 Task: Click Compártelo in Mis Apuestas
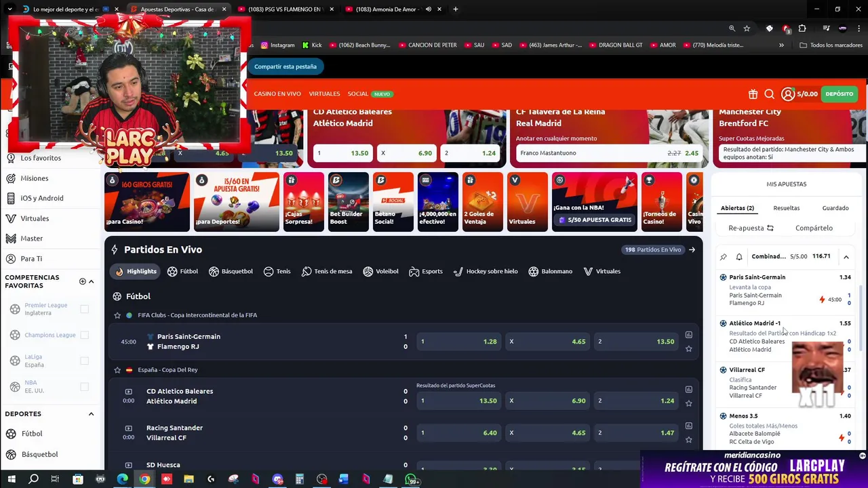[814, 228]
